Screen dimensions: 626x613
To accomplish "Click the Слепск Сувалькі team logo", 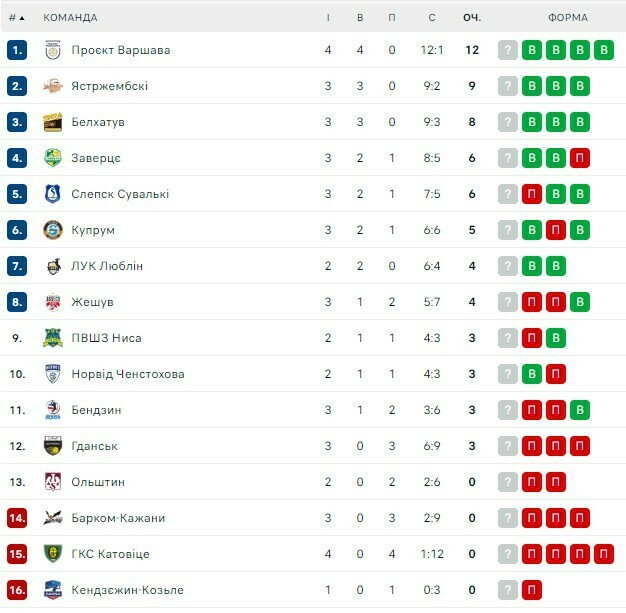I will click(x=53, y=194).
